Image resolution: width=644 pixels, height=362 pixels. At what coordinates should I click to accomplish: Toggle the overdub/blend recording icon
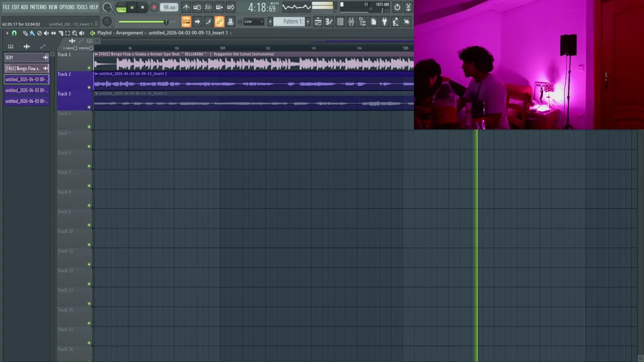tap(219, 7)
